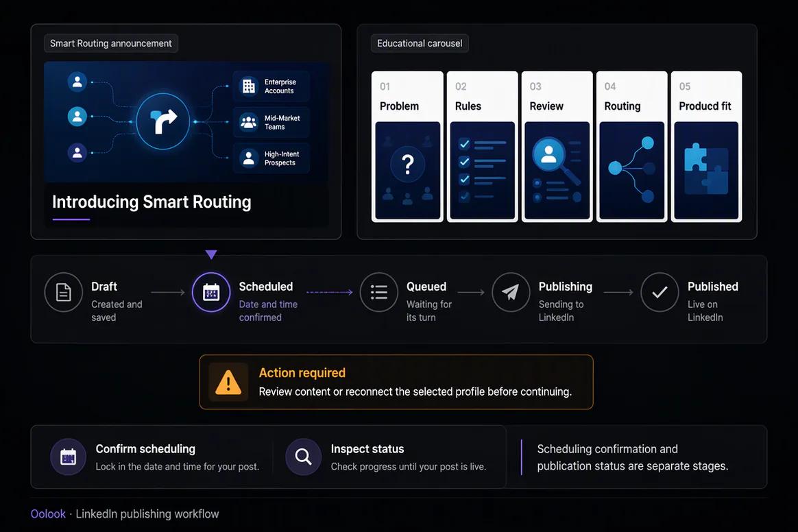Select the Smart Routing announcement label
This screenshot has height=532, width=798.
point(111,43)
